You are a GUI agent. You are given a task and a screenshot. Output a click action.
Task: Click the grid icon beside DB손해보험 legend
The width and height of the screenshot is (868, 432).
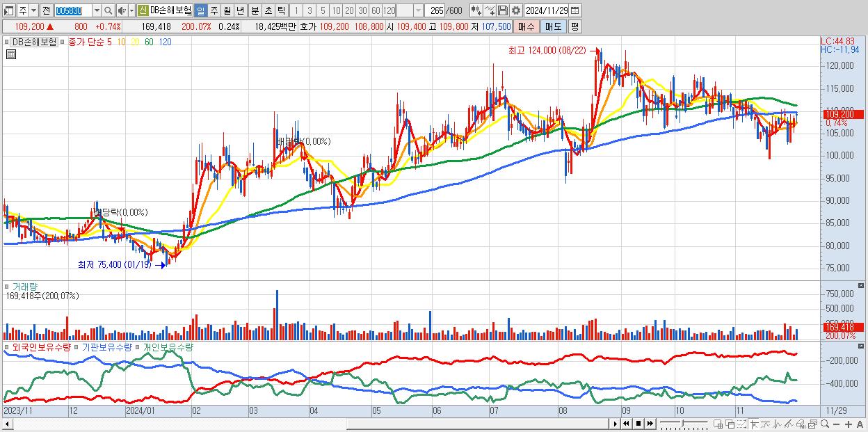[11, 54]
